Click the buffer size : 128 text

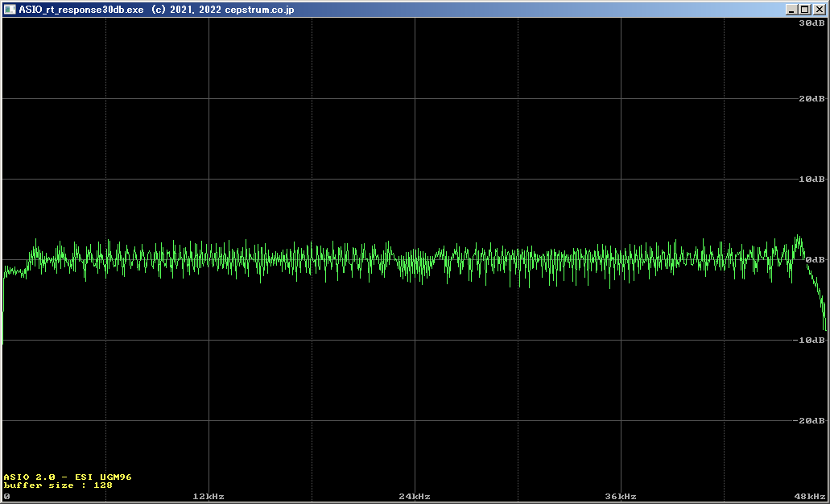click(x=58, y=485)
